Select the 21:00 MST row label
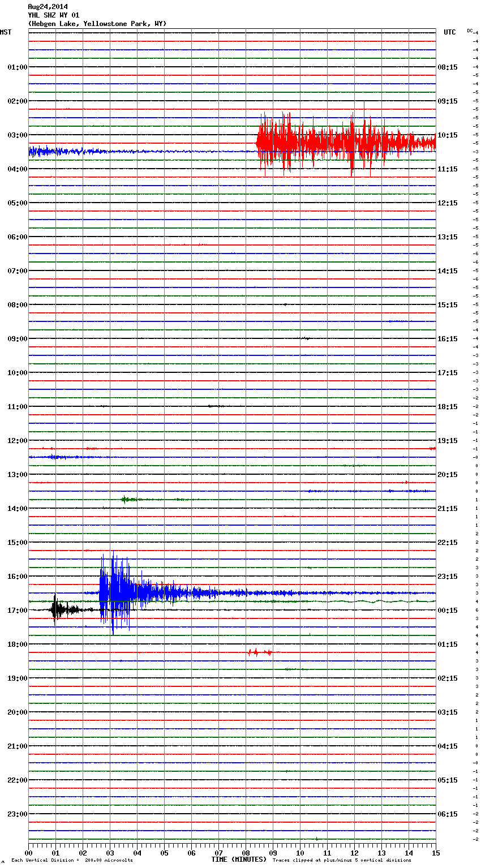The image size is (481, 868). pos(17,746)
